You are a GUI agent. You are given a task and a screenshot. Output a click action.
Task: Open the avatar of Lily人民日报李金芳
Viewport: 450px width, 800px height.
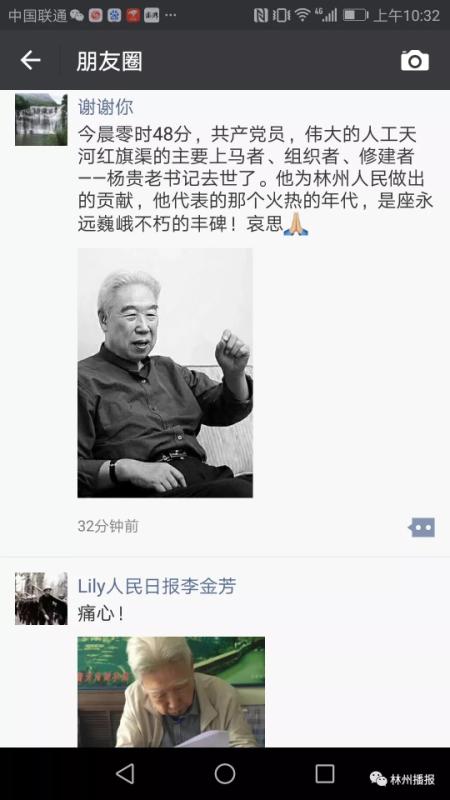coord(41,598)
